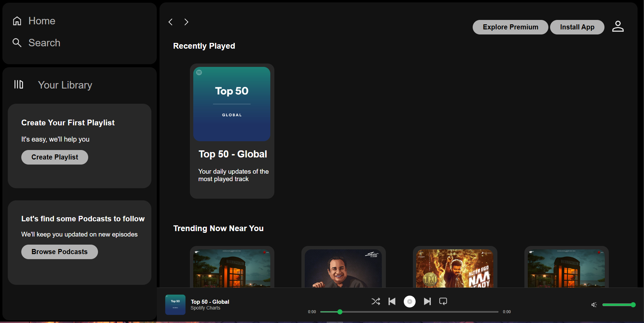Click now-playing title Top 50 - Global
644x323 pixels.
pyautogui.click(x=210, y=302)
